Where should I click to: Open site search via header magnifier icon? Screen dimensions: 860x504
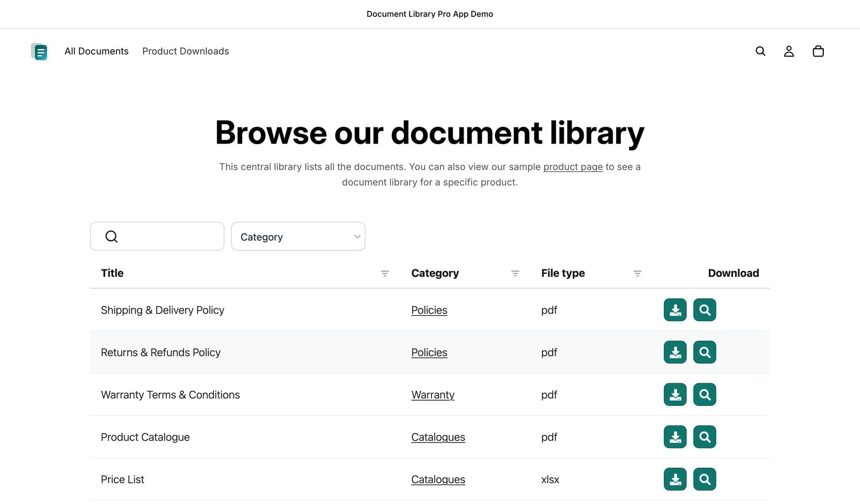[760, 51]
